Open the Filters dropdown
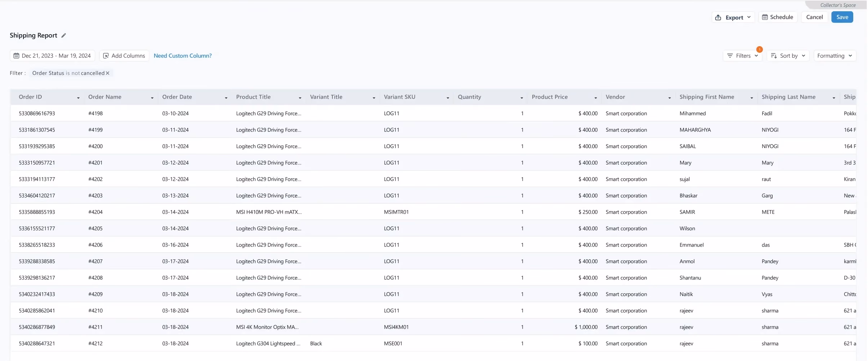Screen dimensions: 868x361 coord(743,56)
